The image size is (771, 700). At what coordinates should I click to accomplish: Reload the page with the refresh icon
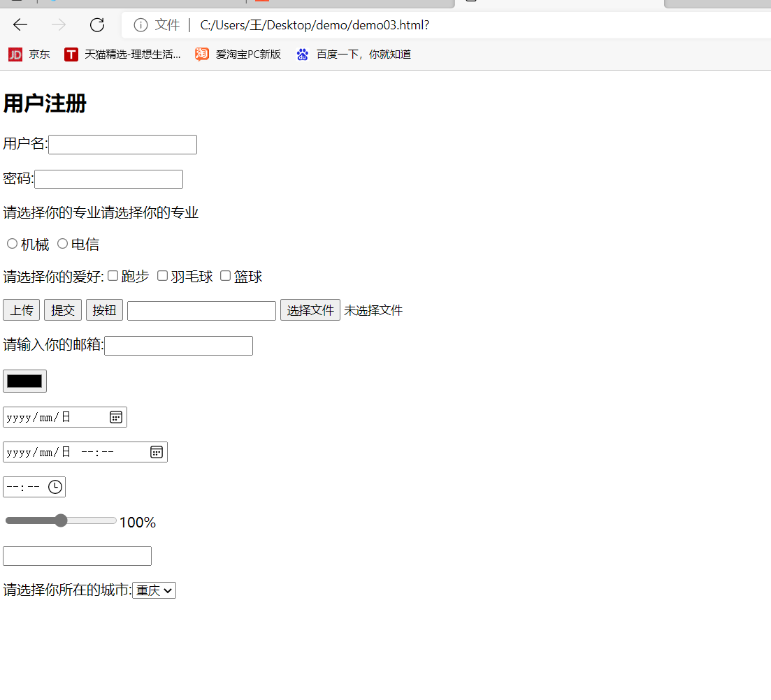[x=97, y=24]
